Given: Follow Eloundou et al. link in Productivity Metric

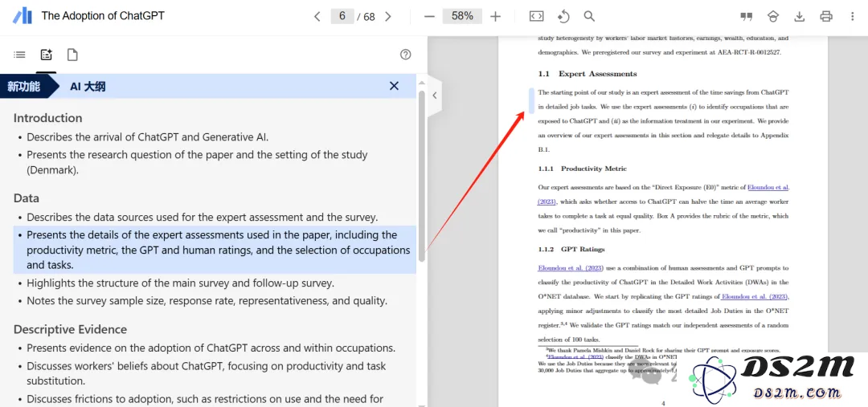Looking at the screenshot, I should (768, 187).
